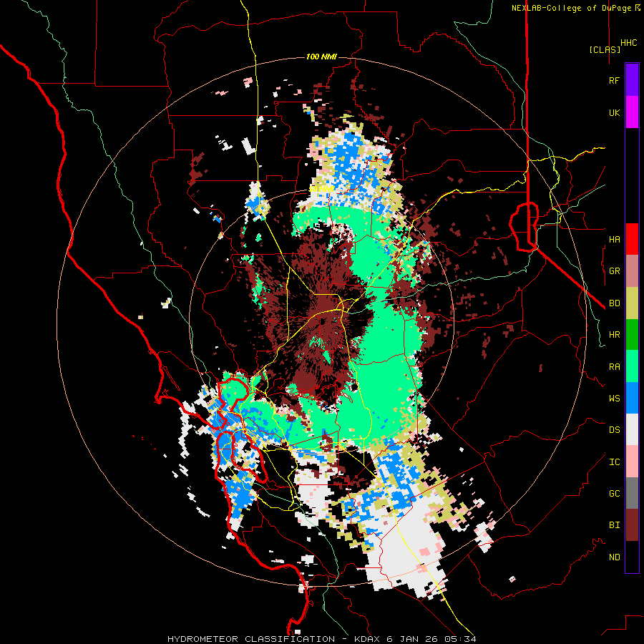Click the Hydrometeor Classification KDAX title caption
644x644 pixels.
click(x=321, y=639)
